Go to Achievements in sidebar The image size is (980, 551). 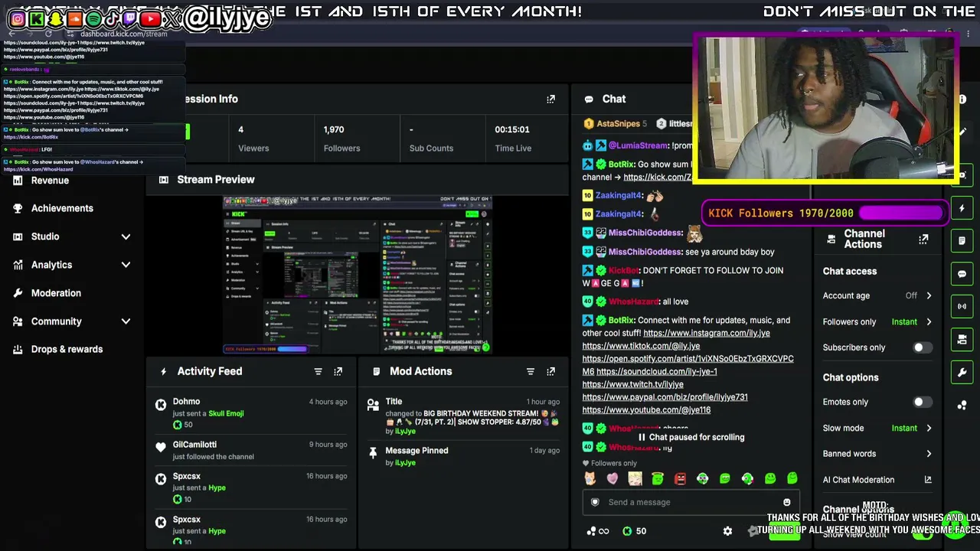click(x=62, y=208)
